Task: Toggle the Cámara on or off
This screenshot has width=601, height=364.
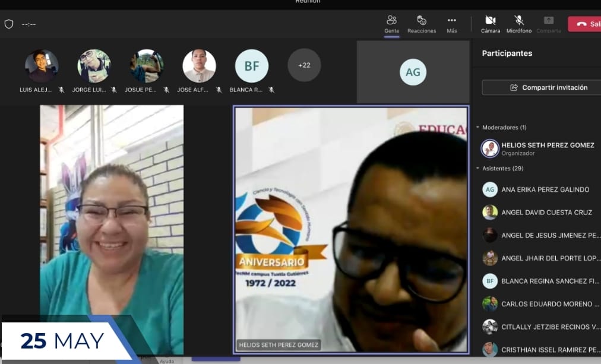Action: 491,24
